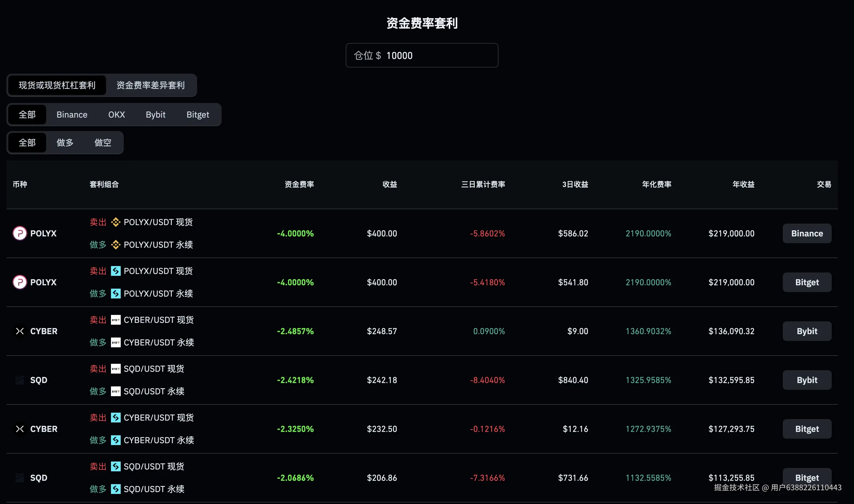Click the -2.4218% funding rate value
The width and height of the screenshot is (854, 504).
click(295, 380)
